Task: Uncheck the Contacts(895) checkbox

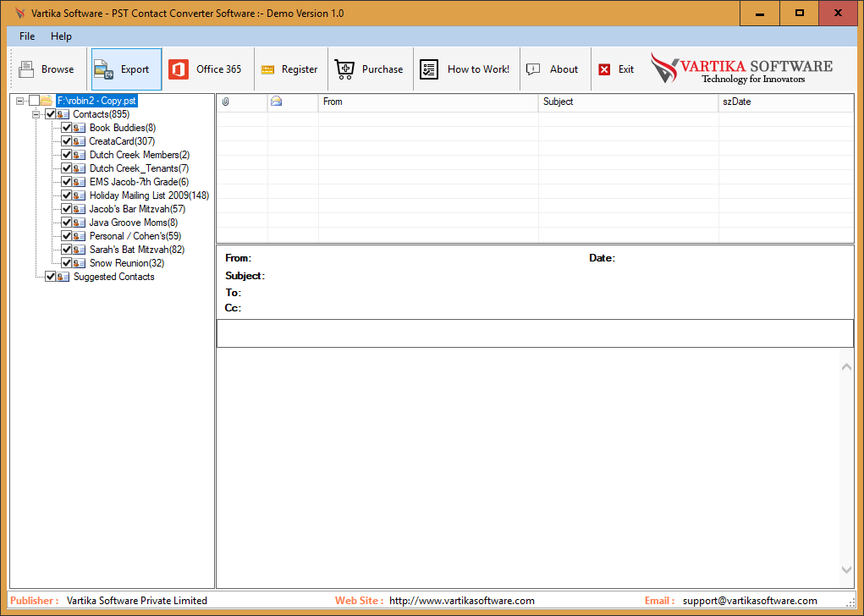Action: [50, 114]
